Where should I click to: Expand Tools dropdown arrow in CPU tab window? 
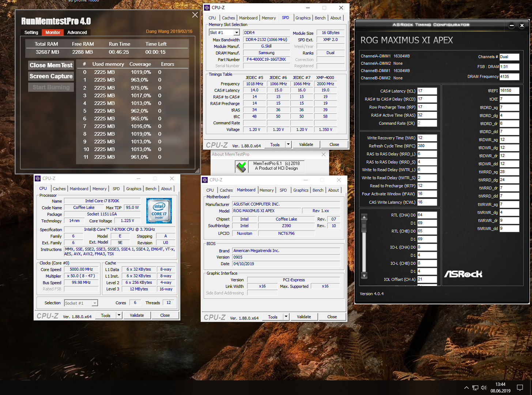119,315
